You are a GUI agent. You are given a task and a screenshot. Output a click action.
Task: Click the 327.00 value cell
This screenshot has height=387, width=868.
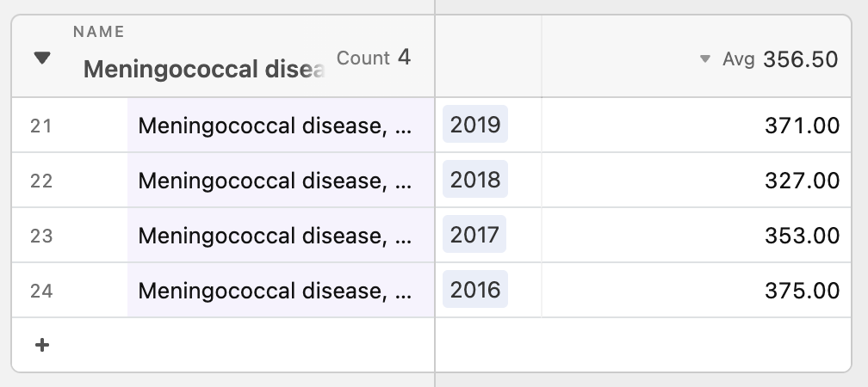(697, 181)
